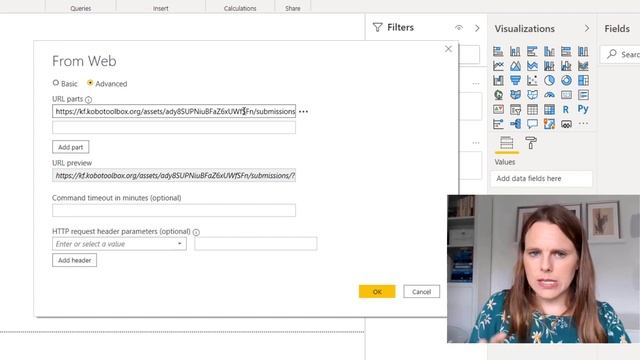This screenshot has height=360, width=640.
Task: Select the clustered bar chart visual
Action: [532, 51]
